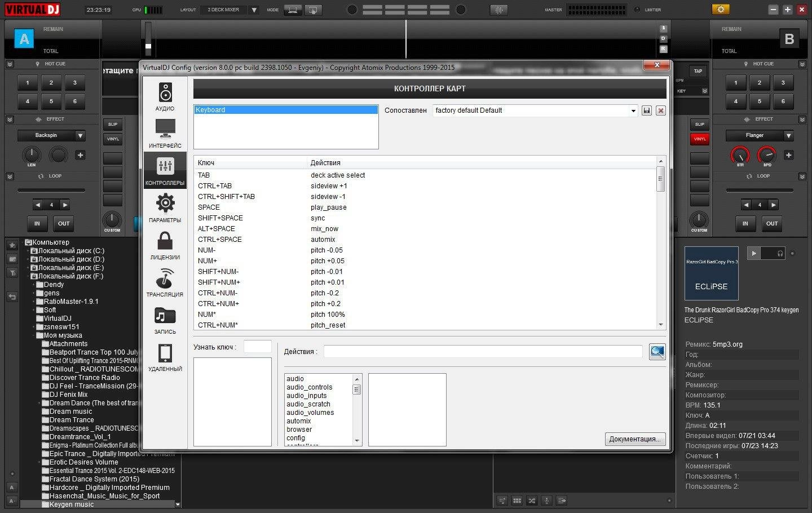This screenshot has width=812, height=513.
Task: Play the prelisten track preview
Action: tap(754, 254)
